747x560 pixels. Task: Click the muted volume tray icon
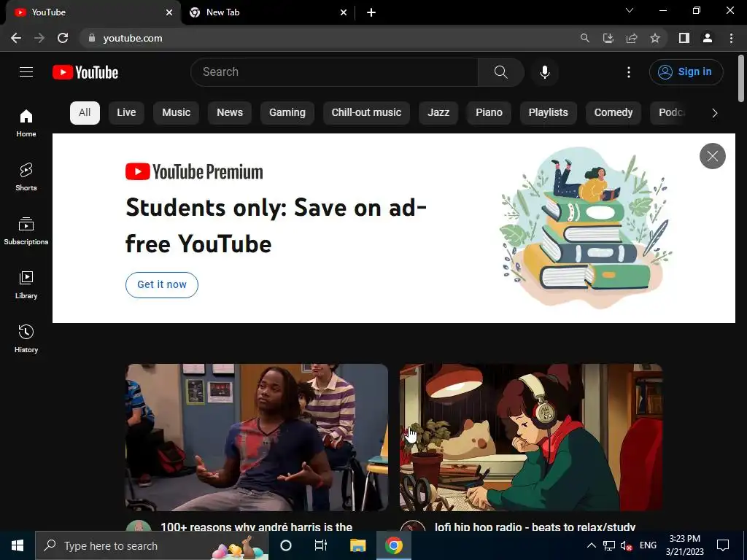click(x=626, y=545)
